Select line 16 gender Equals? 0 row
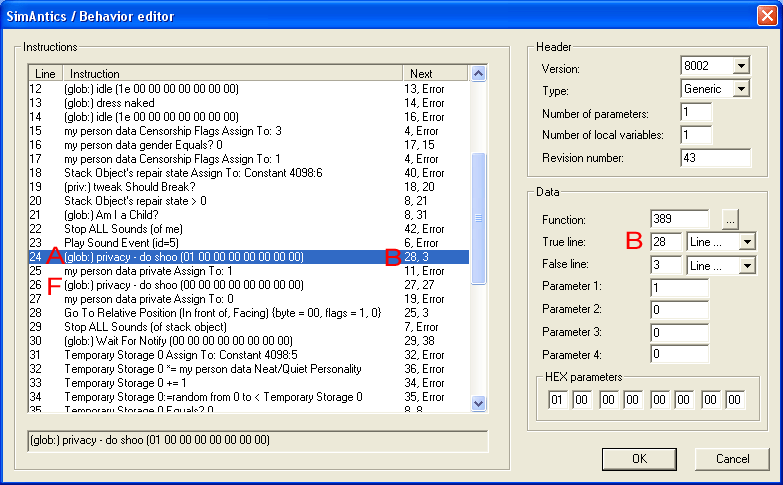Viewport: 783px width, 485px height. tap(249, 145)
